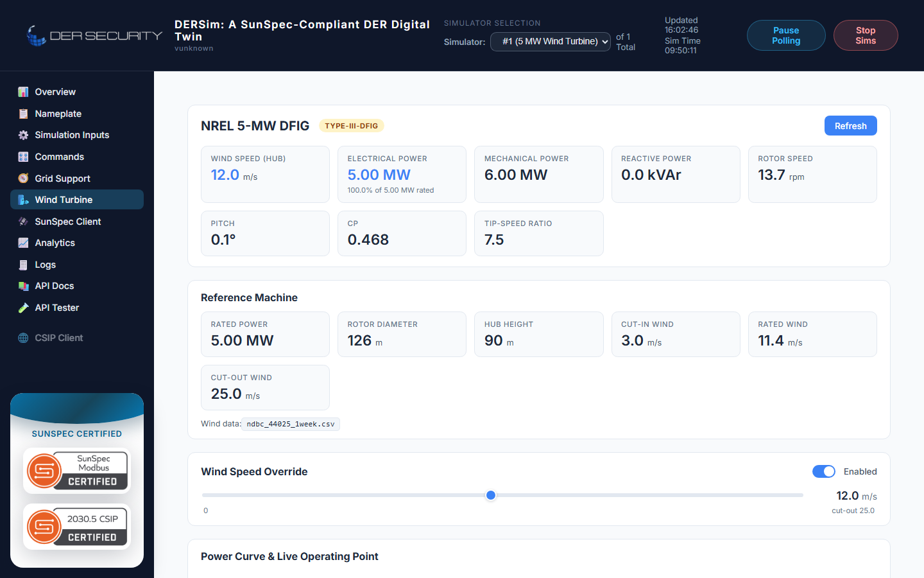This screenshot has height=578, width=924.
Task: Click the Electrical Power 5.00 MW value
Action: click(379, 175)
